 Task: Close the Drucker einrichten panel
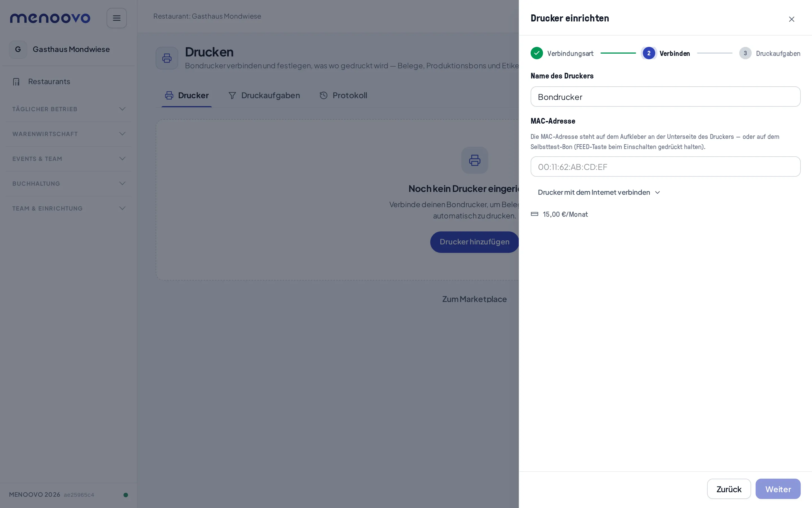point(791,19)
